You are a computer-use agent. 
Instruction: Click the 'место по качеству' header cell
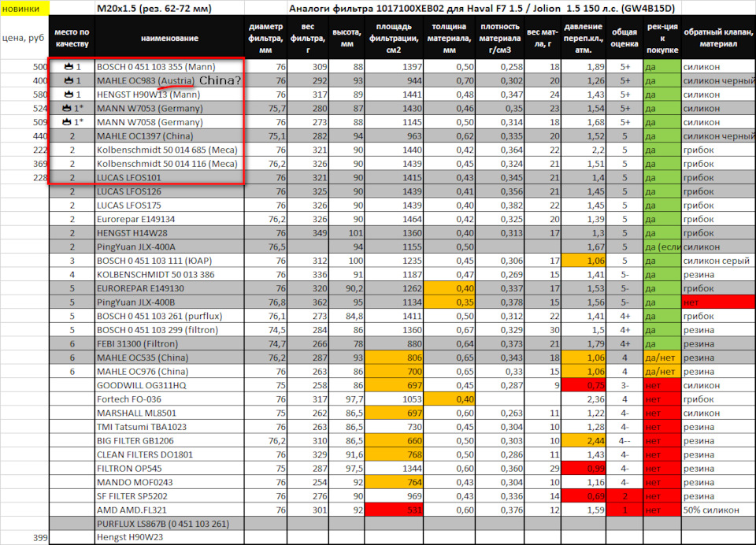click(x=72, y=38)
